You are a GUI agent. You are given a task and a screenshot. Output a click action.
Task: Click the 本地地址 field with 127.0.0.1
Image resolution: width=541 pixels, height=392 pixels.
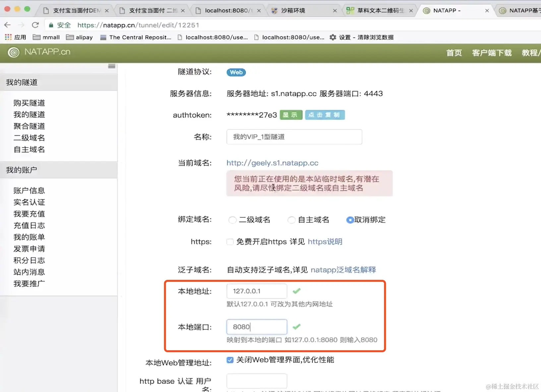(257, 291)
